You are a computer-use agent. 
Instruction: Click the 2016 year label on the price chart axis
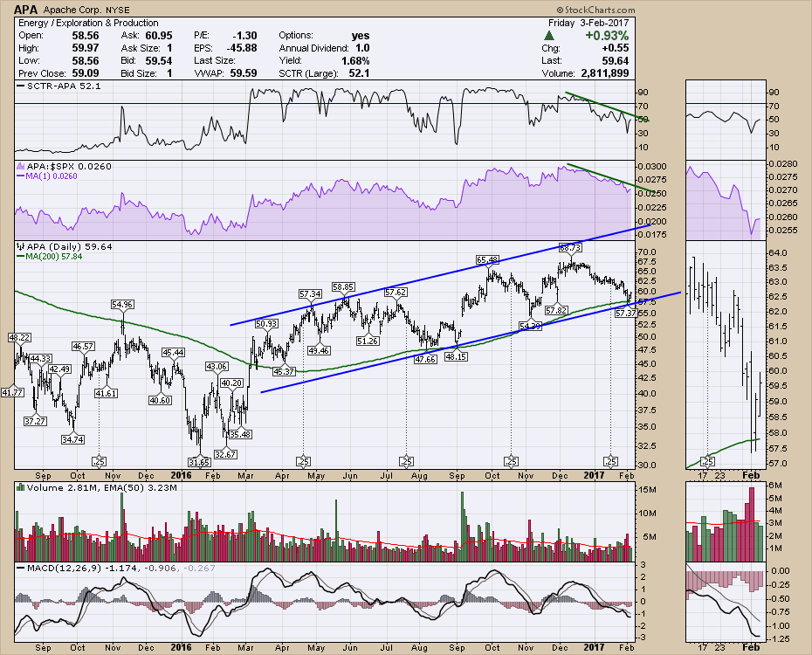click(182, 476)
